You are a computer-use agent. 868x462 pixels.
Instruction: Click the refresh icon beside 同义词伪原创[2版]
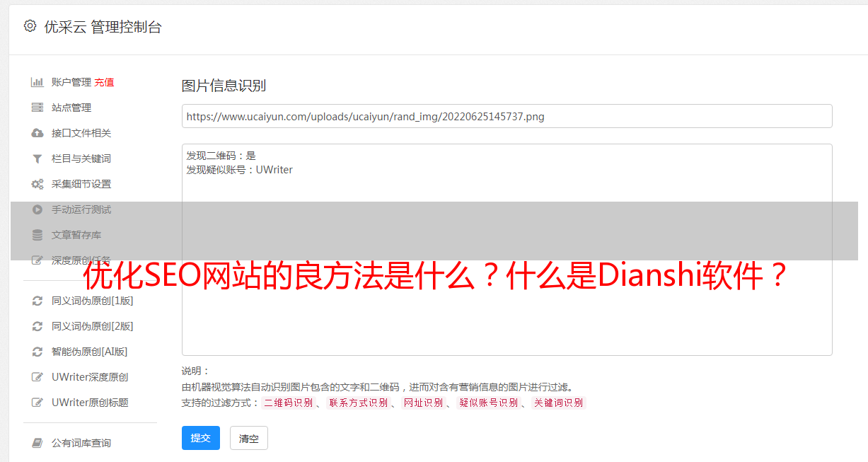(x=37, y=326)
